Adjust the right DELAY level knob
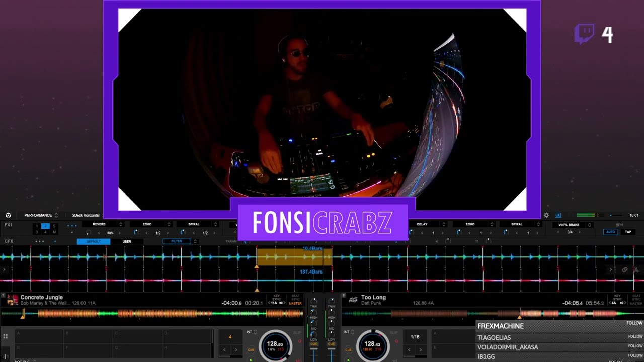This screenshot has height=362, width=644. (x=412, y=233)
